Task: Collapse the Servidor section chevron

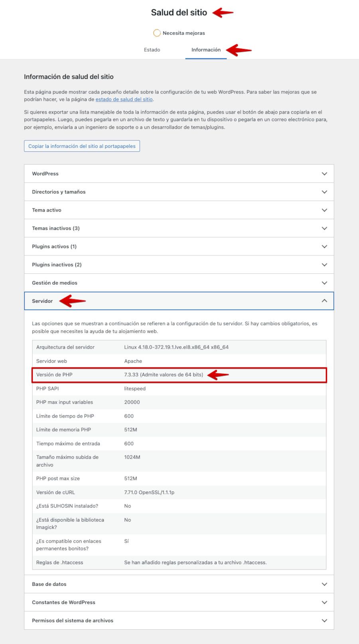Action: [324, 301]
